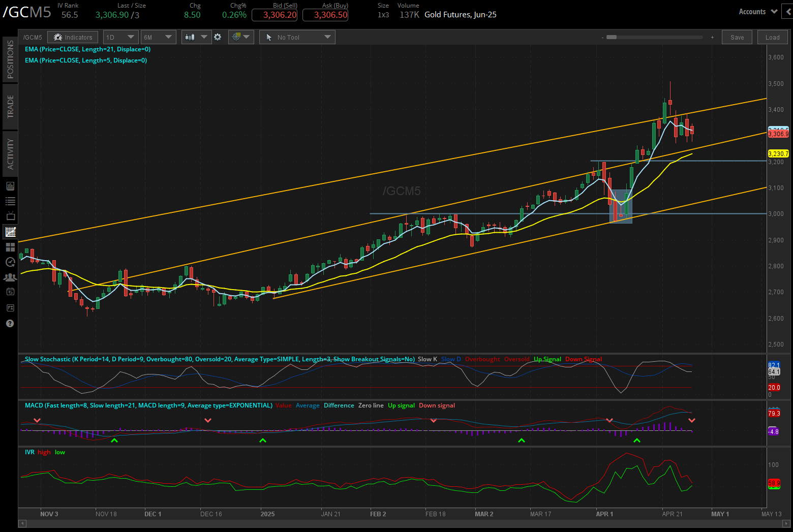The image size is (793, 532).
Task: Click the Save chart button
Action: 737,37
